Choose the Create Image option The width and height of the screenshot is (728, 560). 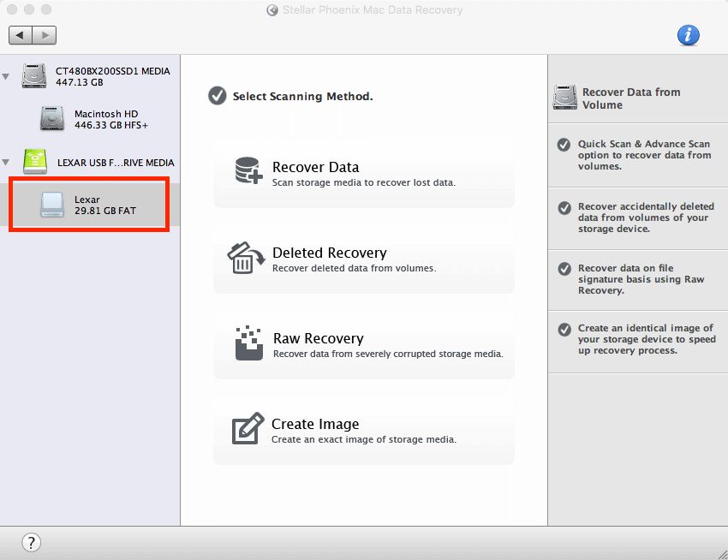364,430
